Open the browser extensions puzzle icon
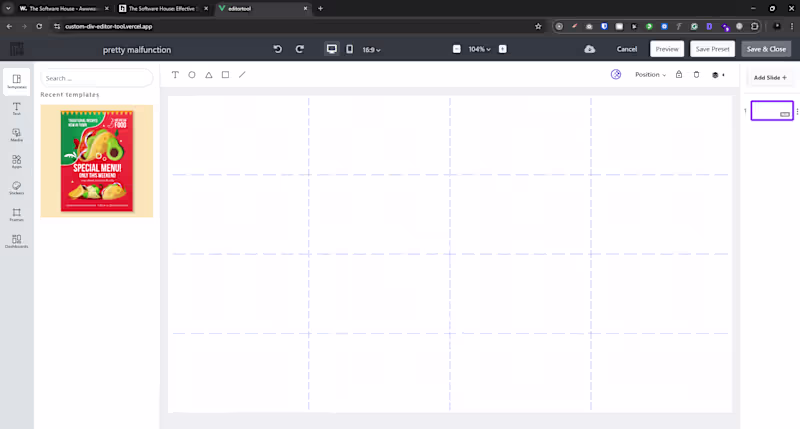 point(754,26)
